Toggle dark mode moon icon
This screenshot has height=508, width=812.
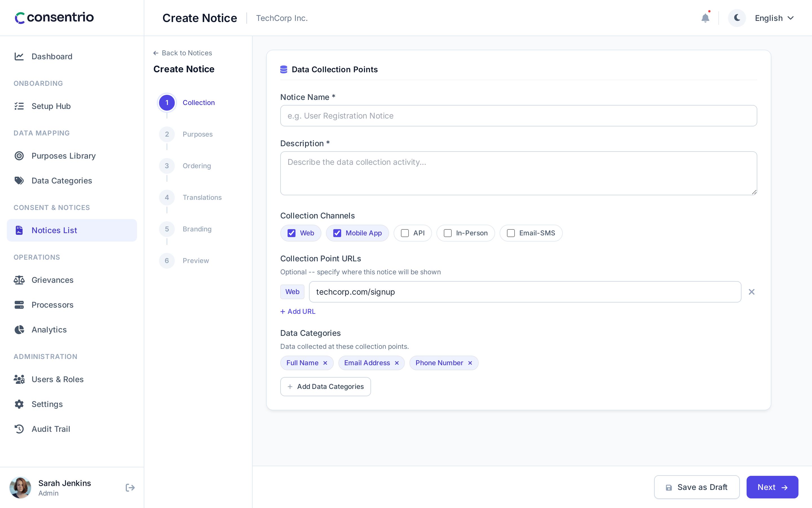[x=737, y=18]
